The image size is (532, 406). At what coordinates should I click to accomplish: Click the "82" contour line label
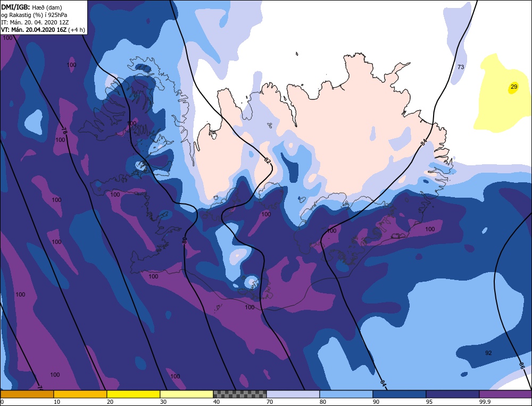(x=268, y=161)
